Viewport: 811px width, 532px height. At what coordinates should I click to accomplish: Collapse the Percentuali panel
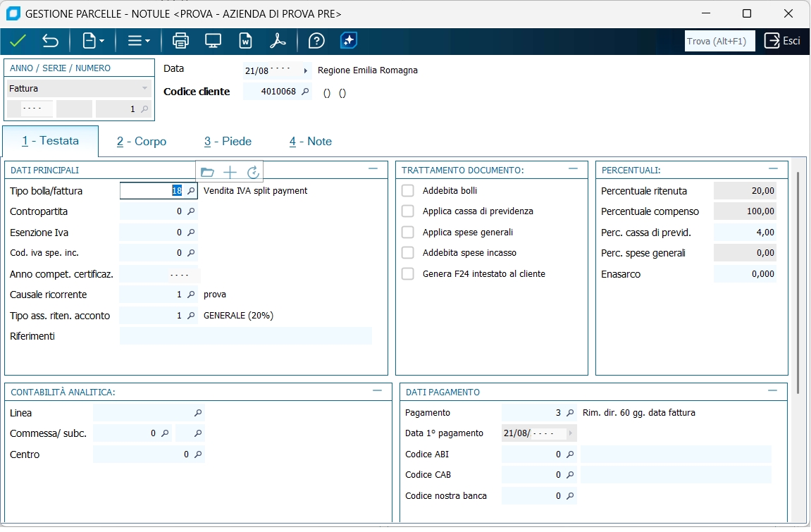[x=774, y=169]
